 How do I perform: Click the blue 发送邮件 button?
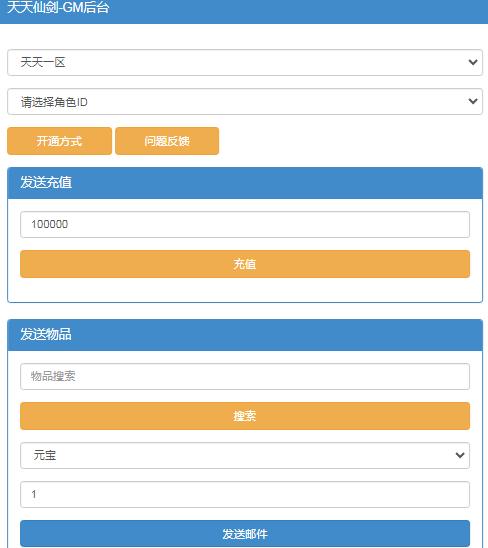pyautogui.click(x=245, y=534)
